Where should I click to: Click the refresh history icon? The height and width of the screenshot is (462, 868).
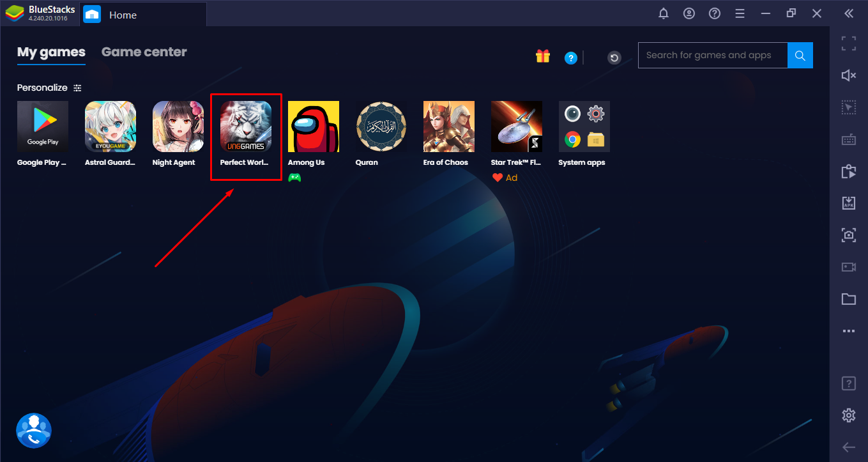click(x=614, y=58)
